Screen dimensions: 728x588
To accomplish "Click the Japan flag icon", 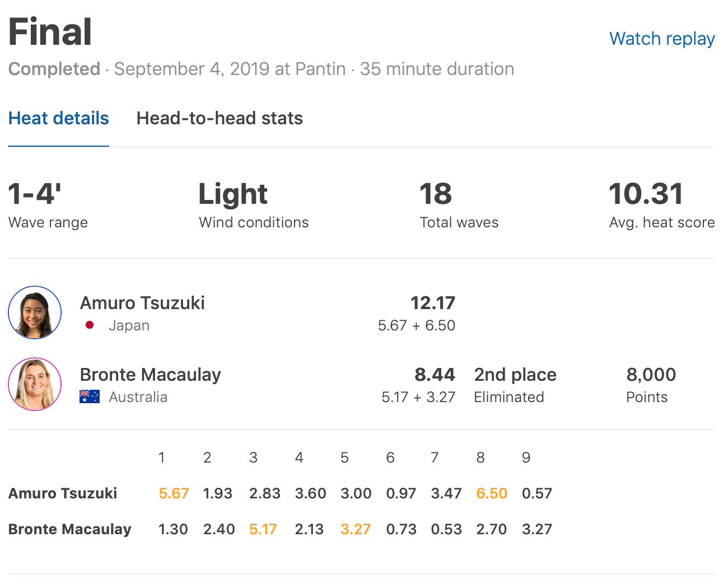I will pyautogui.click(x=90, y=325).
